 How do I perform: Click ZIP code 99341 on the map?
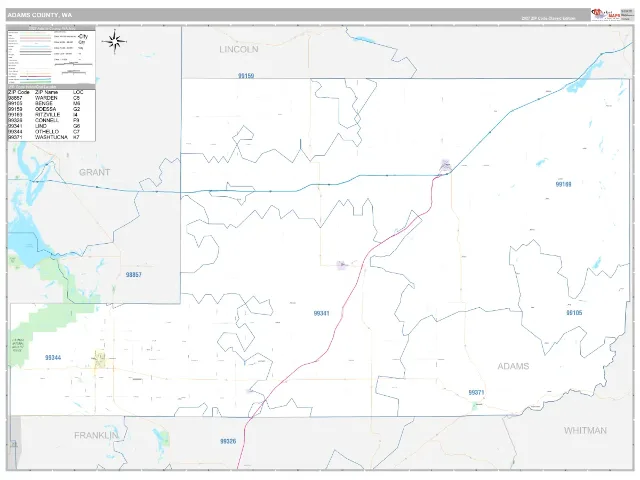321,313
